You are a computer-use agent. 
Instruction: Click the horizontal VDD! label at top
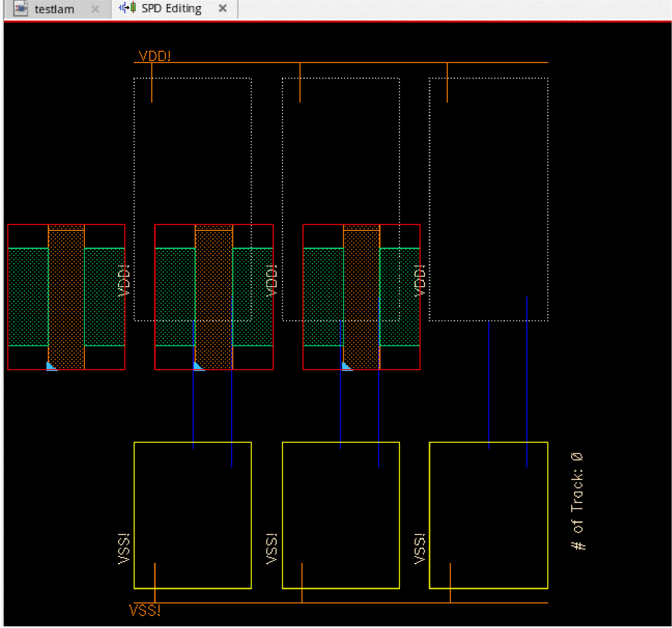(x=154, y=56)
